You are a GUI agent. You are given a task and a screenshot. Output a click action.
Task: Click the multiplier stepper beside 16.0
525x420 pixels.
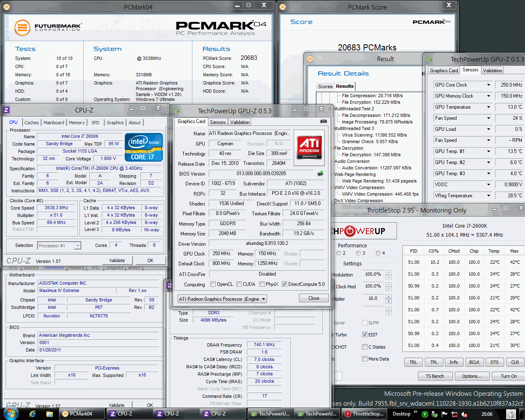pos(388,299)
